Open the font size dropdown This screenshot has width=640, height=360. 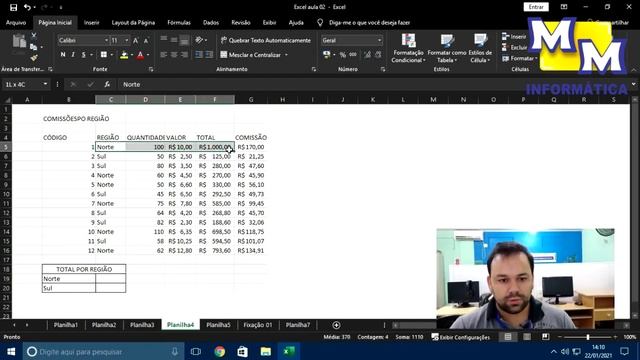click(127, 40)
